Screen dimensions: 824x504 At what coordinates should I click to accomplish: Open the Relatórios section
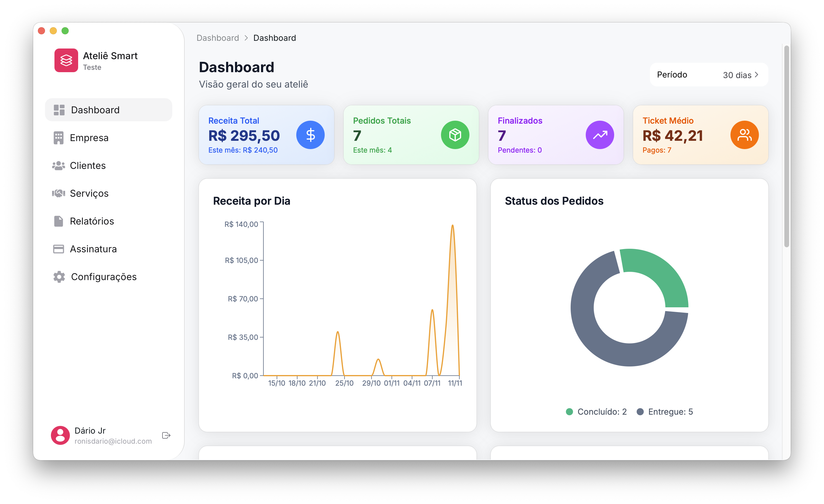click(x=92, y=221)
